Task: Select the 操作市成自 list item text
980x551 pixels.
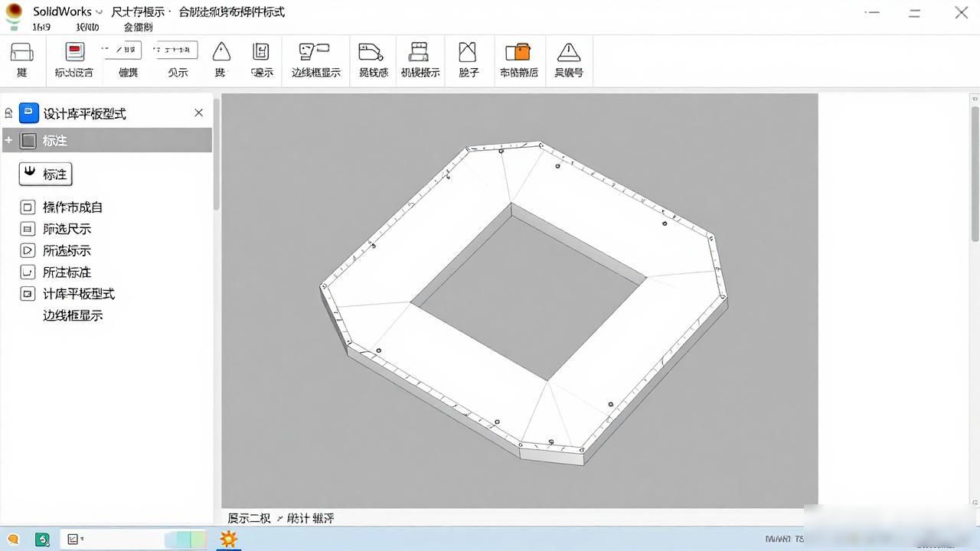Action: click(73, 207)
